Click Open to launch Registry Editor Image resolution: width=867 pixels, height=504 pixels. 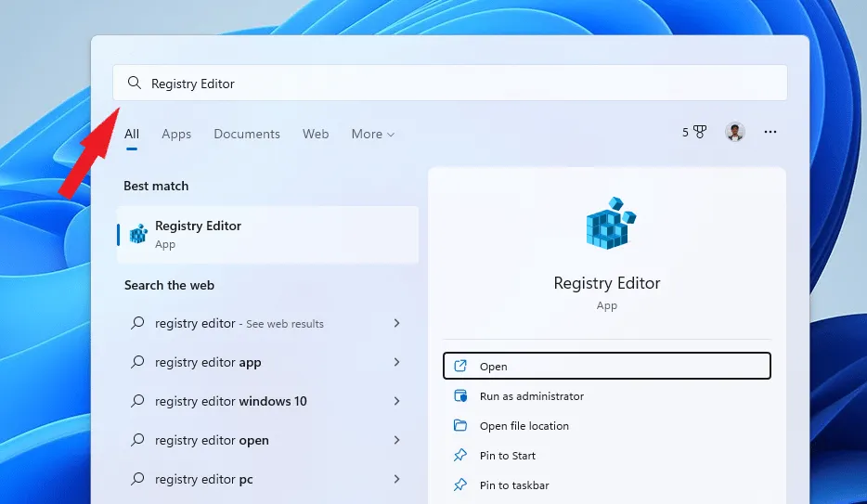(606, 366)
